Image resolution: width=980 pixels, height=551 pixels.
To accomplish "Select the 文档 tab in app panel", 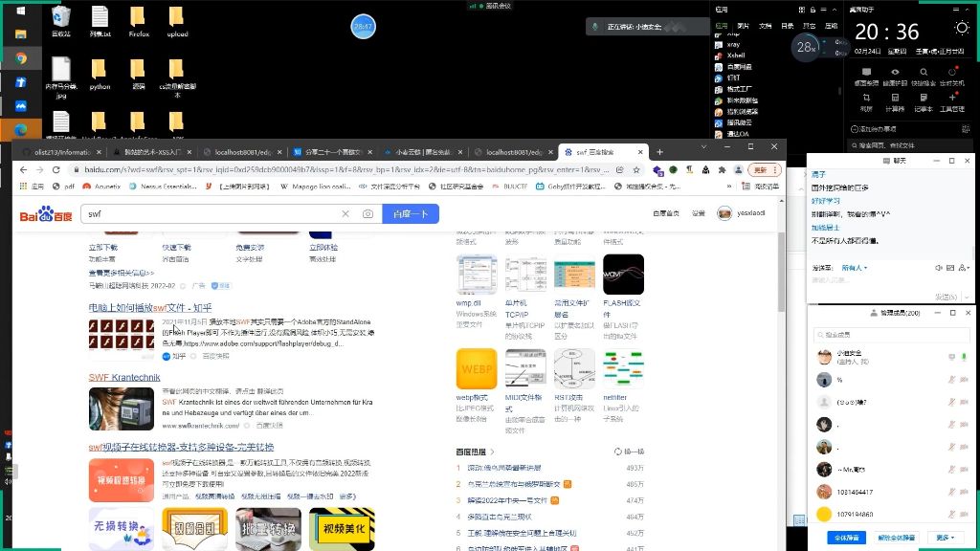I will click(765, 26).
